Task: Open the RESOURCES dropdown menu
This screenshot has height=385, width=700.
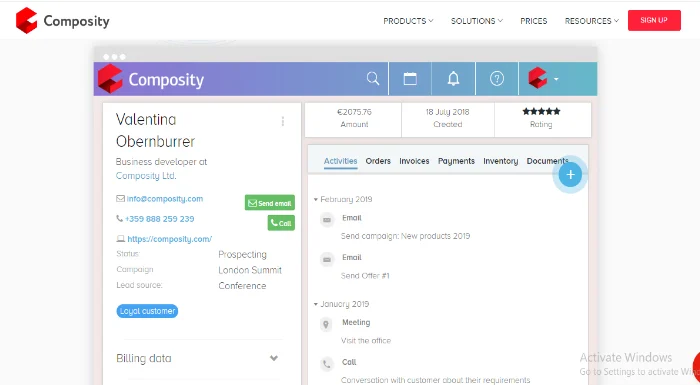Action: coord(592,21)
